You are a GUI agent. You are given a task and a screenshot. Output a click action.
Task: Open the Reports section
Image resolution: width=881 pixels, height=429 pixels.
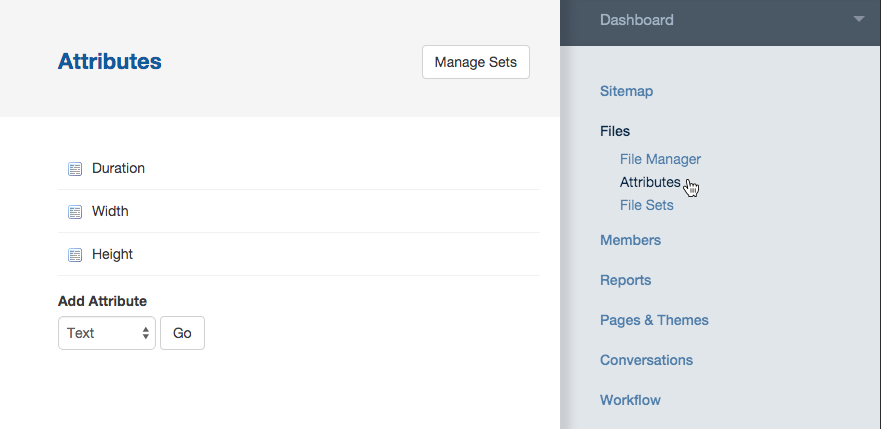625,280
